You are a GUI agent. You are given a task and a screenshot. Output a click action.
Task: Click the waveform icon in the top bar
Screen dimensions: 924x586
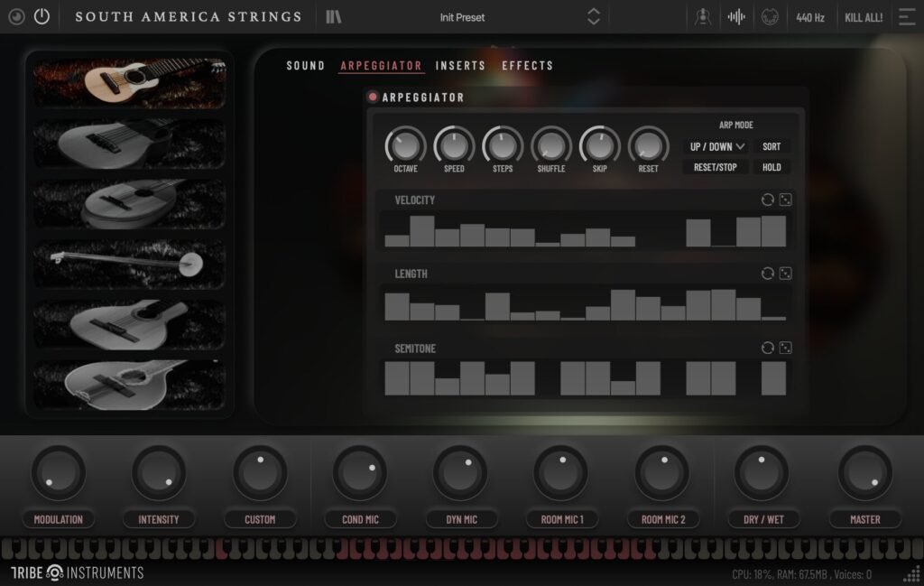736,17
